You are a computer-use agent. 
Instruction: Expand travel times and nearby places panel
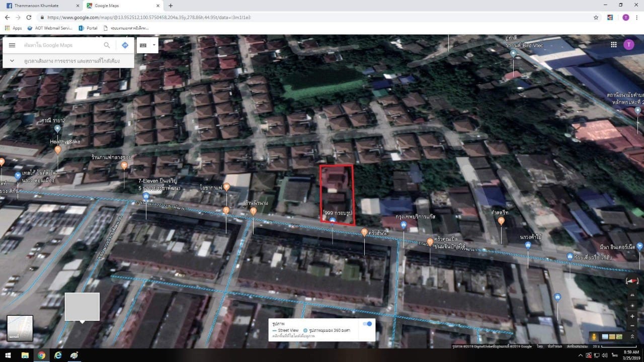tap(68, 61)
